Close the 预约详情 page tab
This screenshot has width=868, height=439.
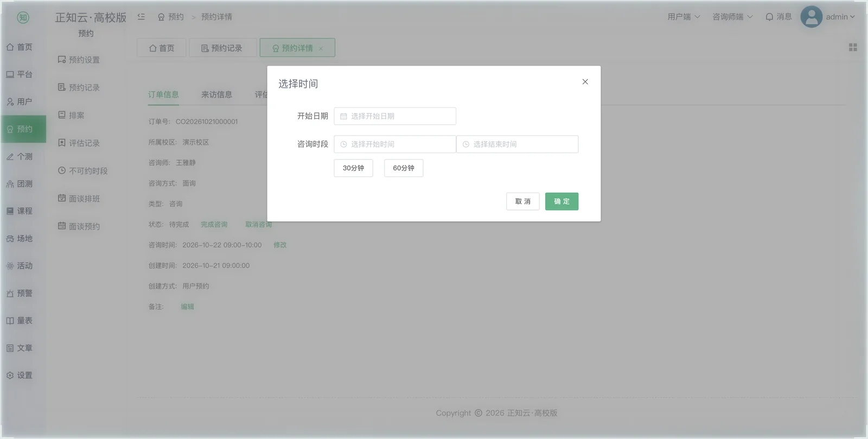[321, 48]
